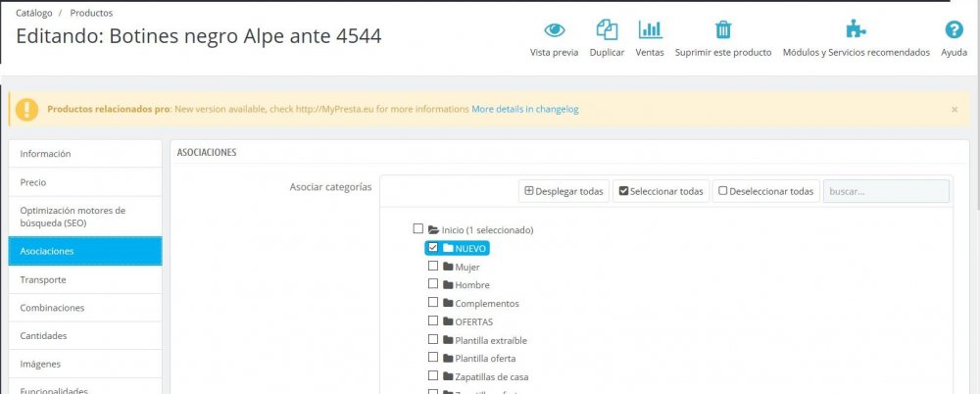Open the Transporte tab

pyautogui.click(x=85, y=279)
